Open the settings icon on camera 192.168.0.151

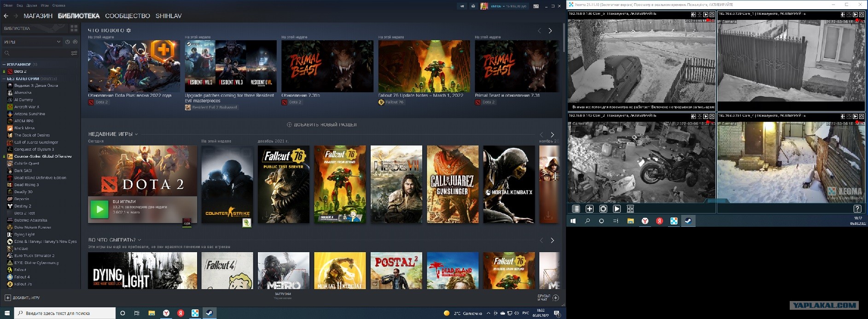862,117
